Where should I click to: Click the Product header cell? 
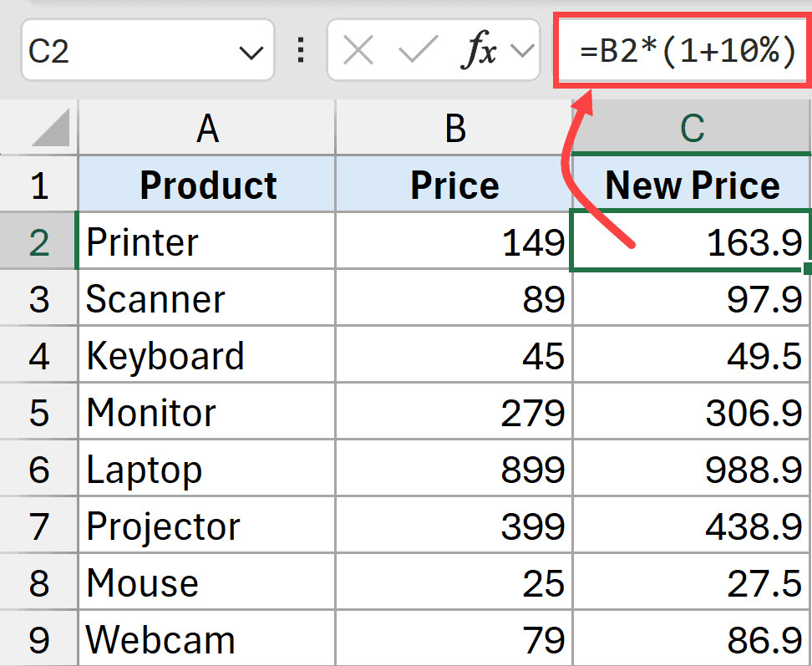(207, 185)
